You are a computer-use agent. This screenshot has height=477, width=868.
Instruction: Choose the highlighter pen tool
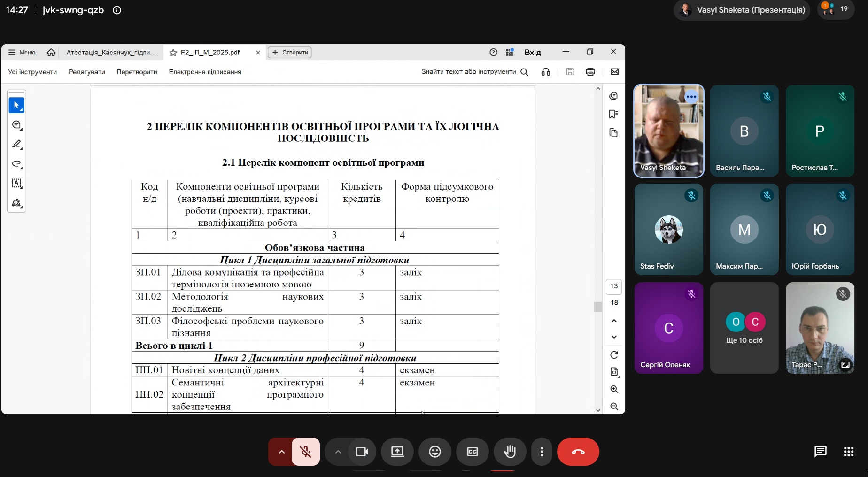[x=16, y=144]
